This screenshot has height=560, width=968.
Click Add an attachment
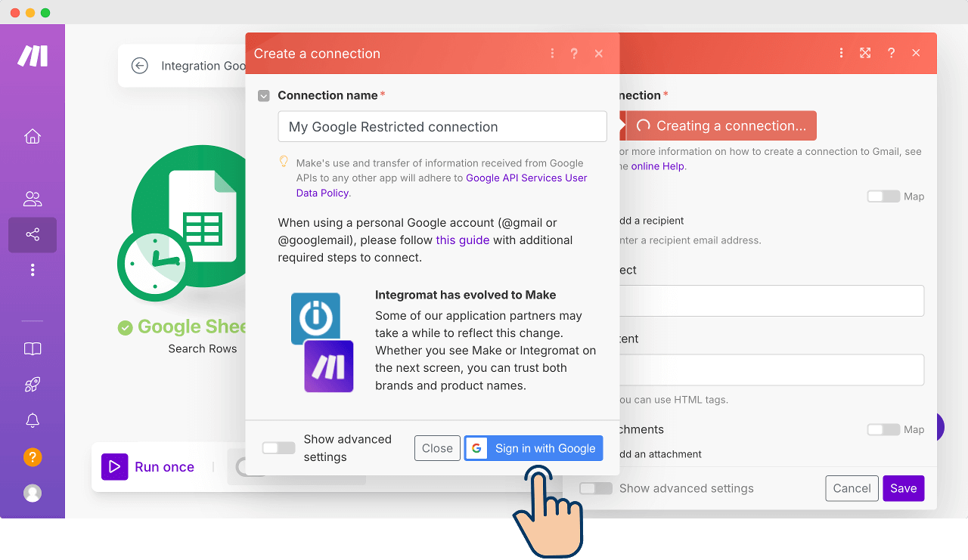[660, 454]
